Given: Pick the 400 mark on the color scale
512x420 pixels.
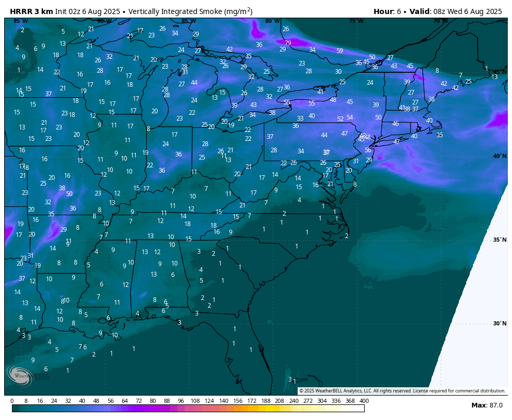Looking at the screenshot, I should (x=364, y=401).
